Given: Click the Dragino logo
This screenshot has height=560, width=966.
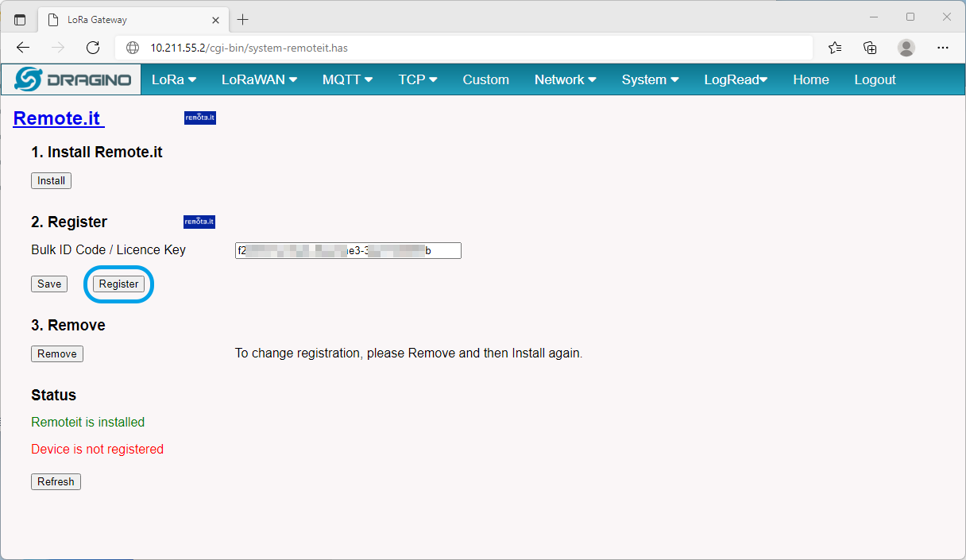Looking at the screenshot, I should [71, 79].
